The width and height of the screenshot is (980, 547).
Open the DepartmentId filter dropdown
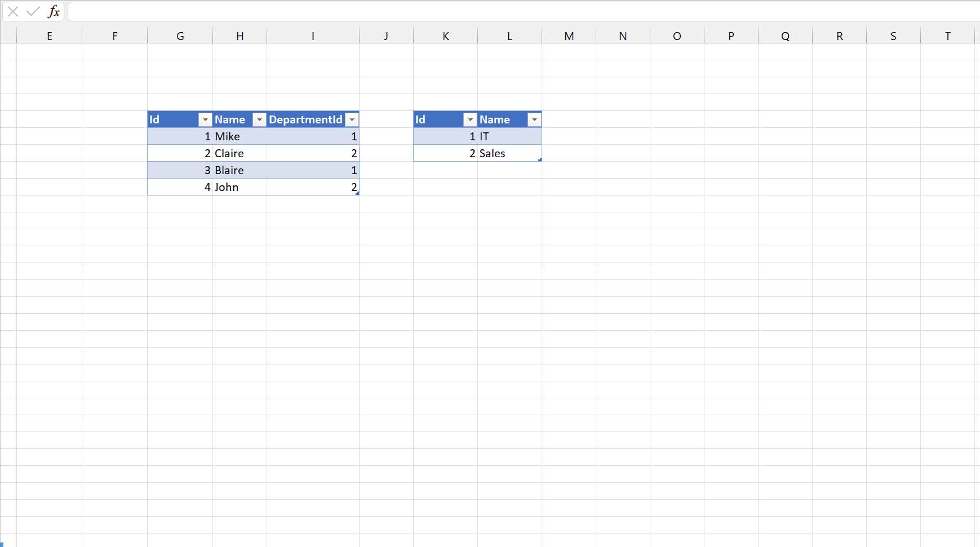[x=352, y=119]
